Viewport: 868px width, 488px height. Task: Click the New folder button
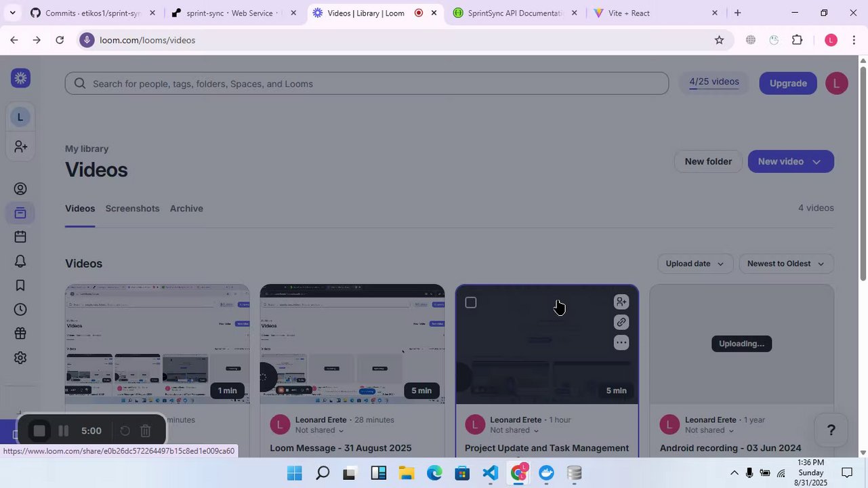[x=708, y=162]
